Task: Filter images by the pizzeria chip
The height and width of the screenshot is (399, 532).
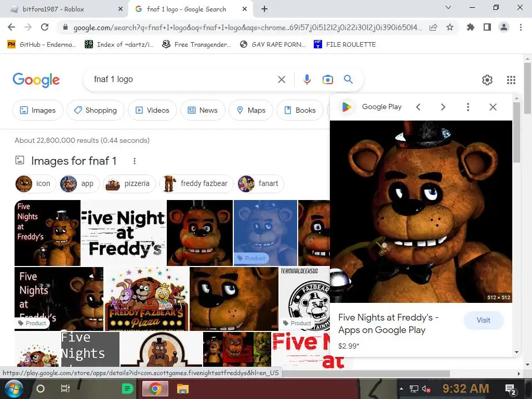Action: (x=129, y=183)
